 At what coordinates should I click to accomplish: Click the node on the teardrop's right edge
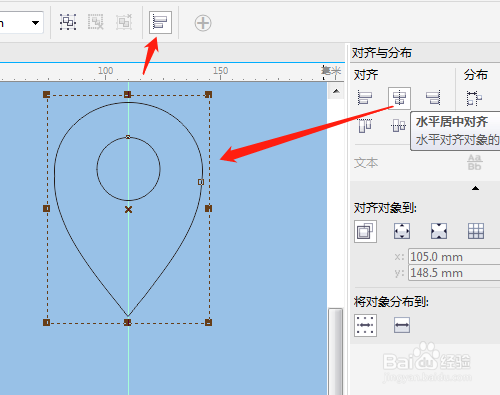click(x=201, y=182)
